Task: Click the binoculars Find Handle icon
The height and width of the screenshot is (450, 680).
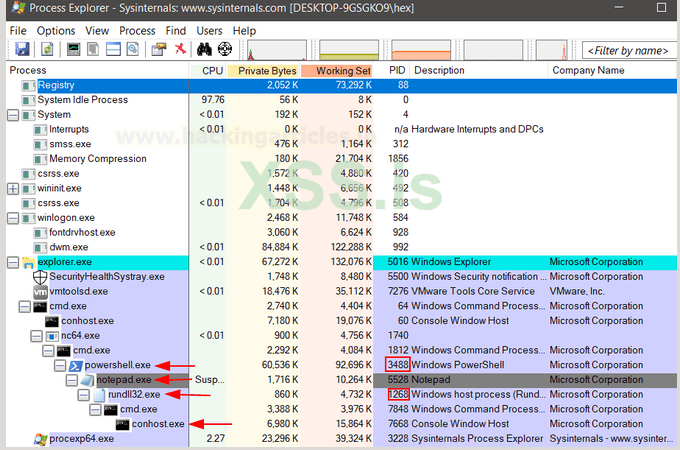Action: pos(205,49)
